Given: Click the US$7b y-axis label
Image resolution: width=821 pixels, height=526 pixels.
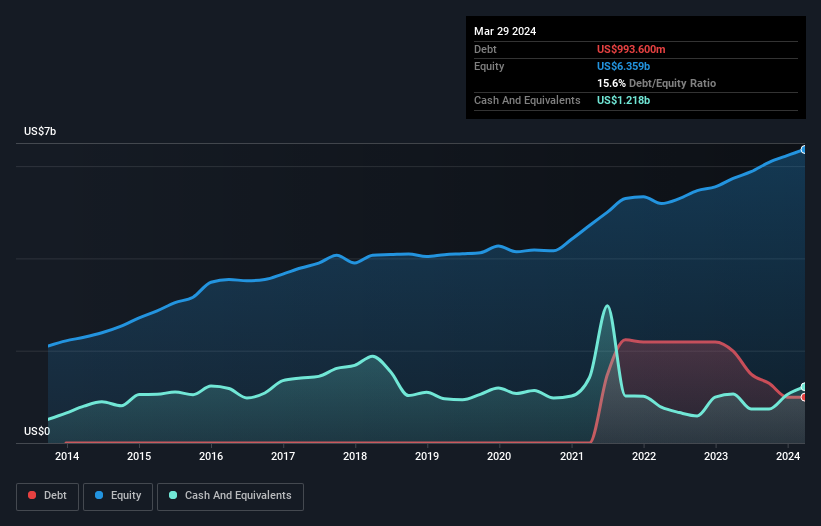Looking at the screenshot, I should [x=40, y=131].
